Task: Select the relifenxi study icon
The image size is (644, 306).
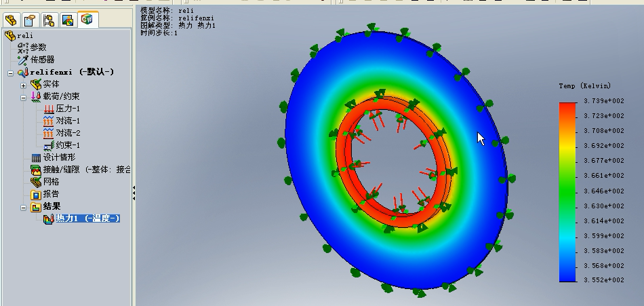Action: [x=23, y=73]
